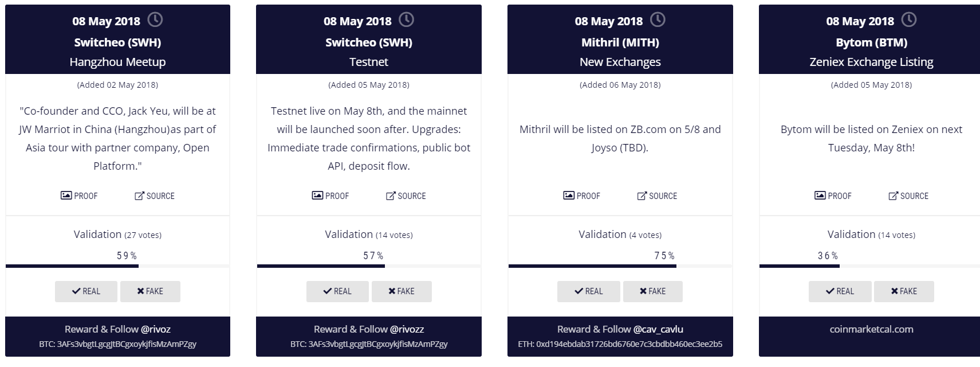Vote FAKE on Bytom Zeniex listing
This screenshot has width=980, height=367.
pos(904,291)
